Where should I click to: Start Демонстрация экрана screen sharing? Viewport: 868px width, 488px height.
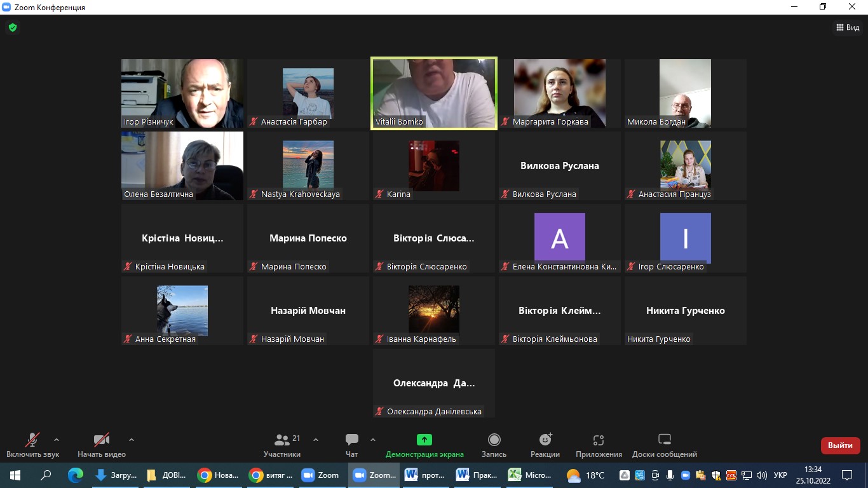(x=424, y=445)
